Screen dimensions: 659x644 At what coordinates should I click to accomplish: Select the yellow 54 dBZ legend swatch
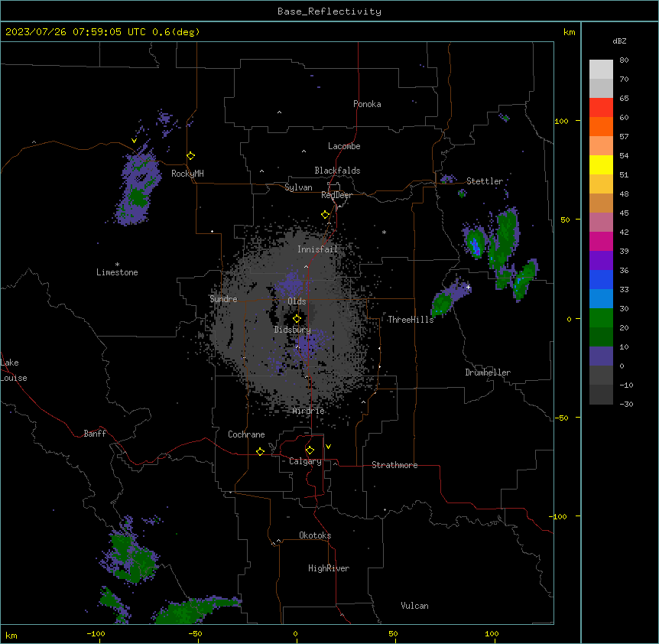click(x=601, y=164)
